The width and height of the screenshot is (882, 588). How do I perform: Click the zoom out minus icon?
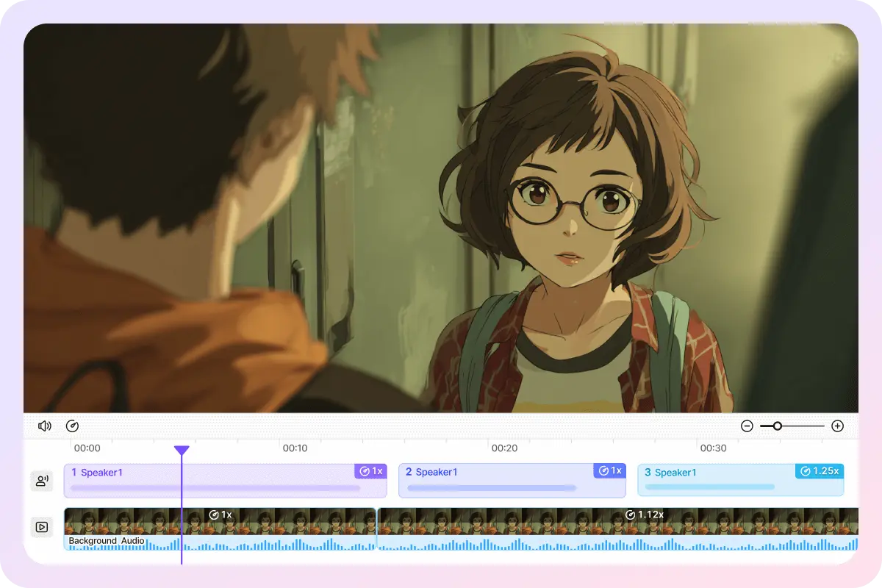[x=747, y=426]
